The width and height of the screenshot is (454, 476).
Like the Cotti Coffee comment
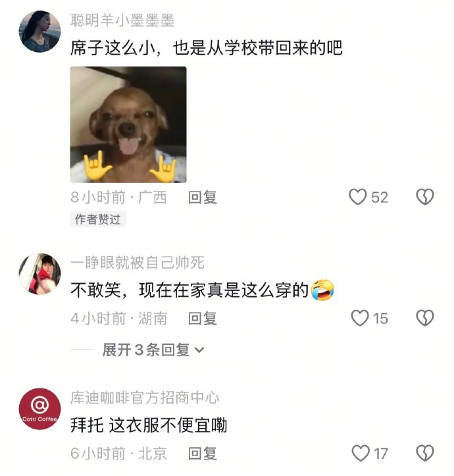(x=361, y=453)
